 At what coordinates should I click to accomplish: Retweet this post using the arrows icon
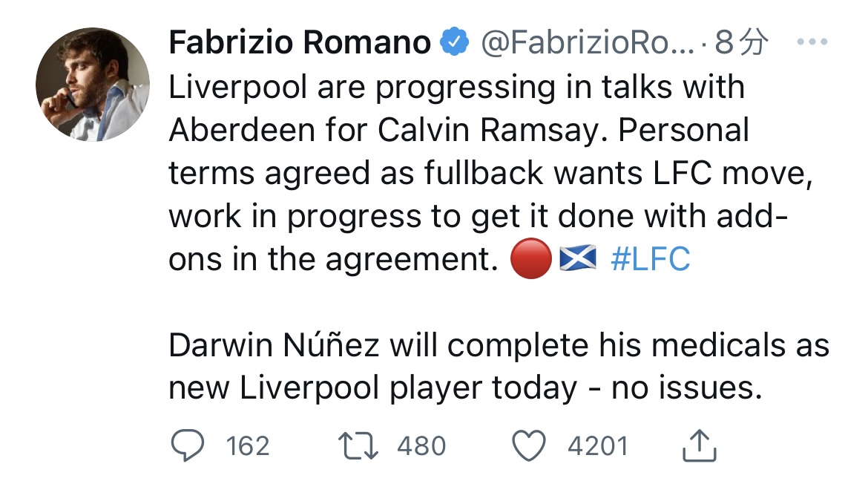click(x=358, y=445)
